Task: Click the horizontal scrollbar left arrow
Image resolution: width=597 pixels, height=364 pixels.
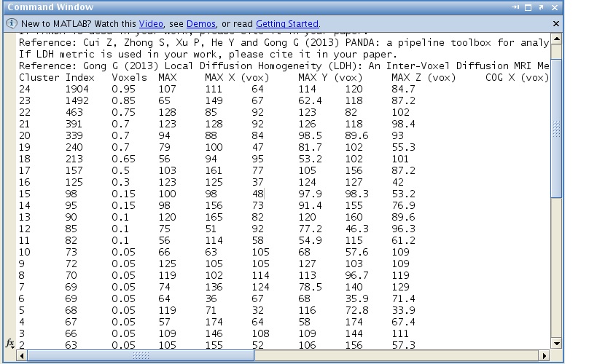Action: point(22,355)
